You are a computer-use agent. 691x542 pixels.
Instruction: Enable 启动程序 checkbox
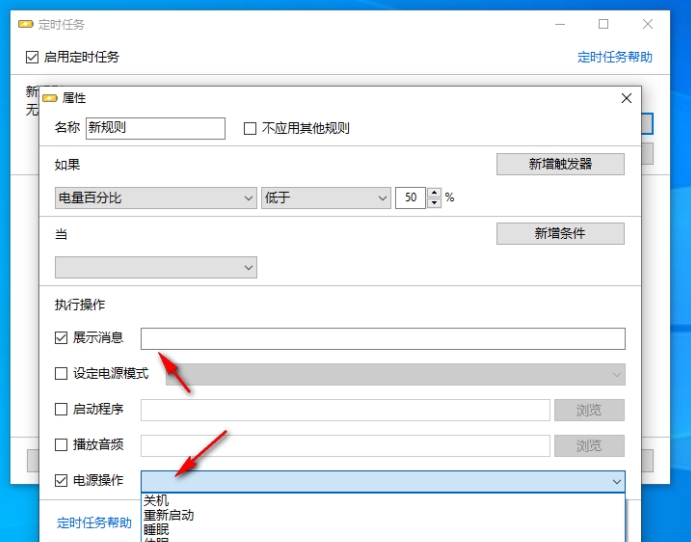(61, 409)
